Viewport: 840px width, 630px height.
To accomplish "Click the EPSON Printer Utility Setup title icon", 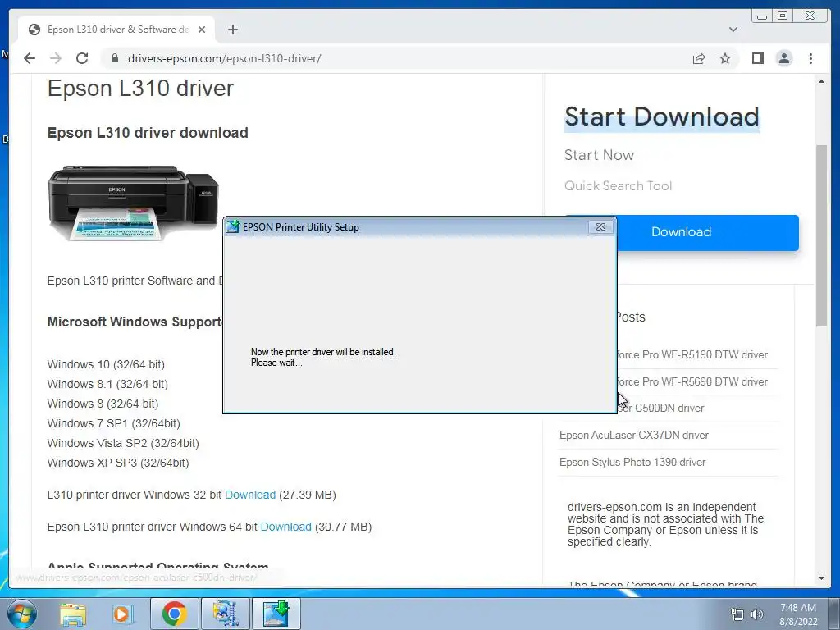I will (x=232, y=226).
